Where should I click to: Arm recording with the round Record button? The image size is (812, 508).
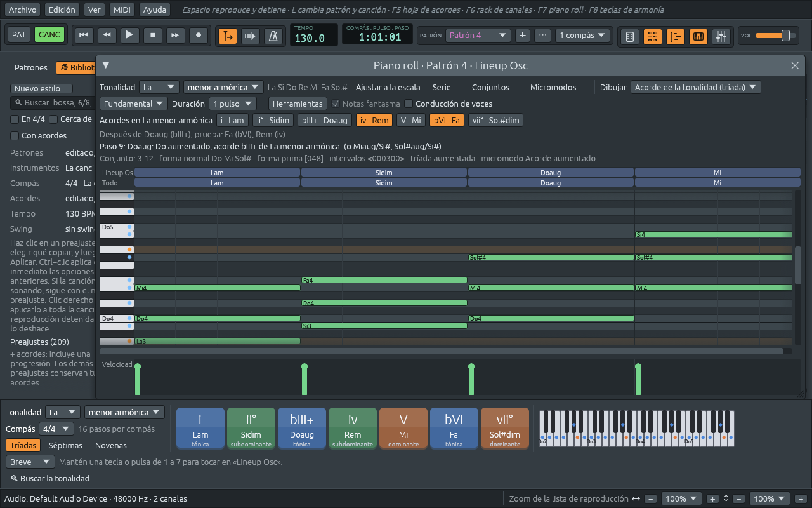199,36
